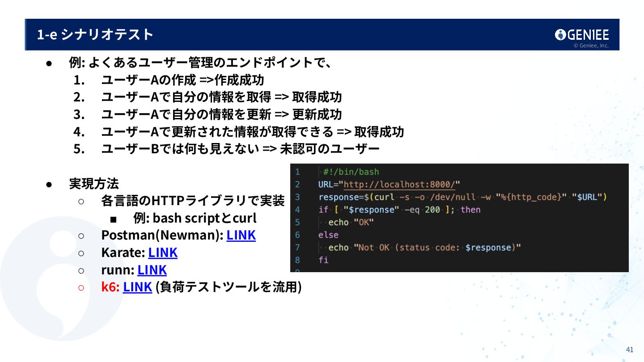
Task: Click the echo "Not OK" code line
Action: (x=425, y=248)
